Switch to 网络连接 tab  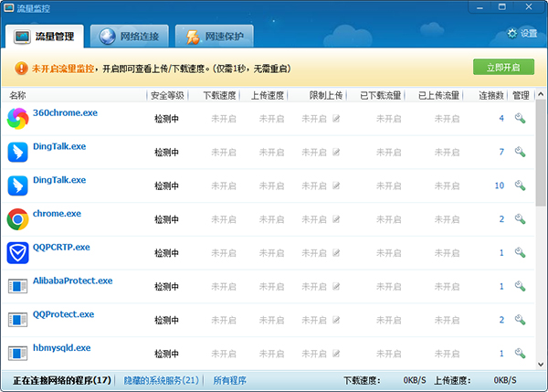pos(130,36)
